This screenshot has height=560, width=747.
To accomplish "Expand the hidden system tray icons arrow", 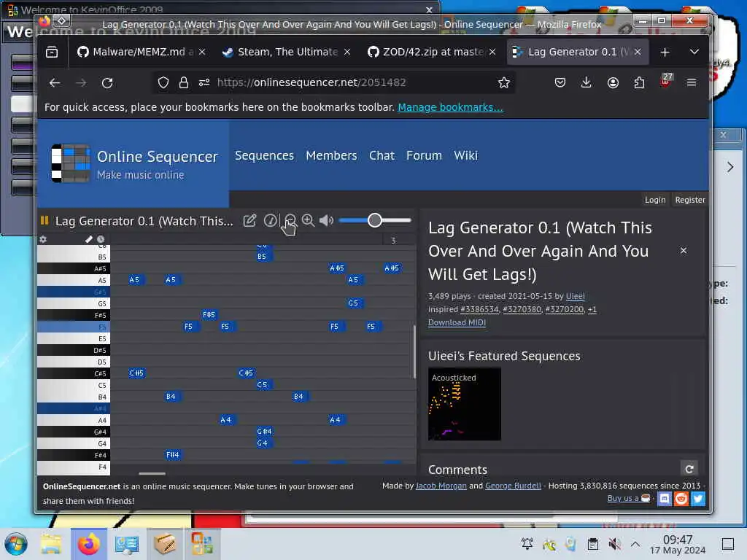I will [x=635, y=544].
